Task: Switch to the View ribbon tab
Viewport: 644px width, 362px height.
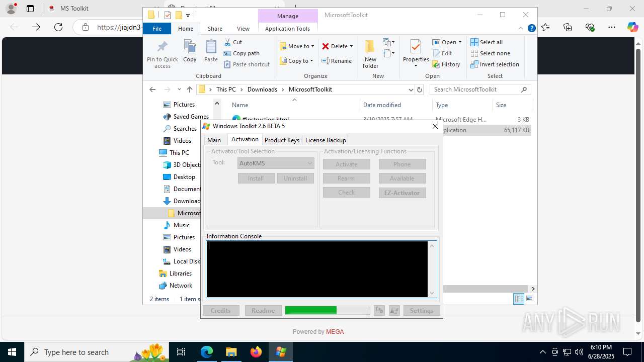Action: tap(243, 29)
